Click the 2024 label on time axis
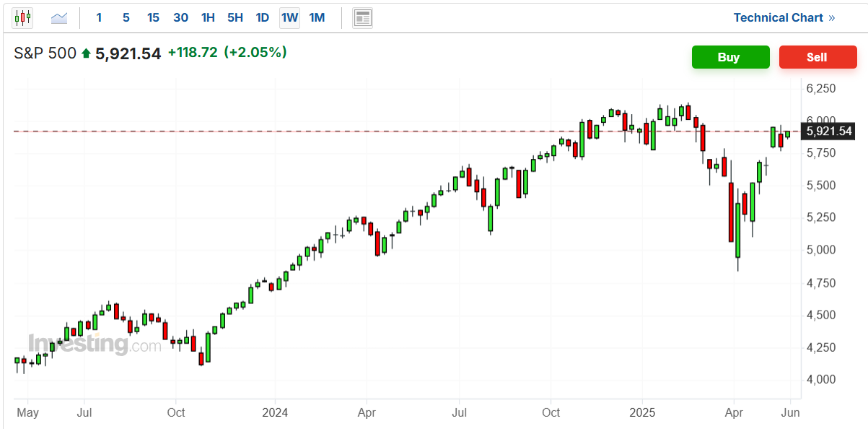The image size is (868, 429). pyautogui.click(x=275, y=413)
